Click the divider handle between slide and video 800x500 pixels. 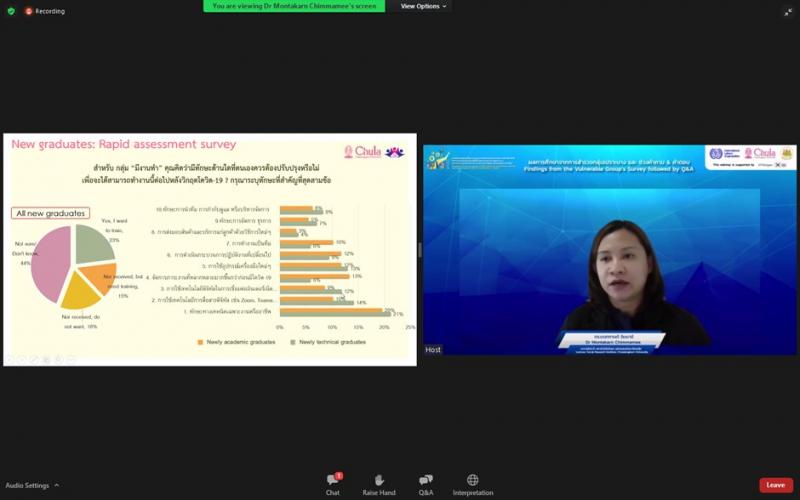[x=420, y=249]
